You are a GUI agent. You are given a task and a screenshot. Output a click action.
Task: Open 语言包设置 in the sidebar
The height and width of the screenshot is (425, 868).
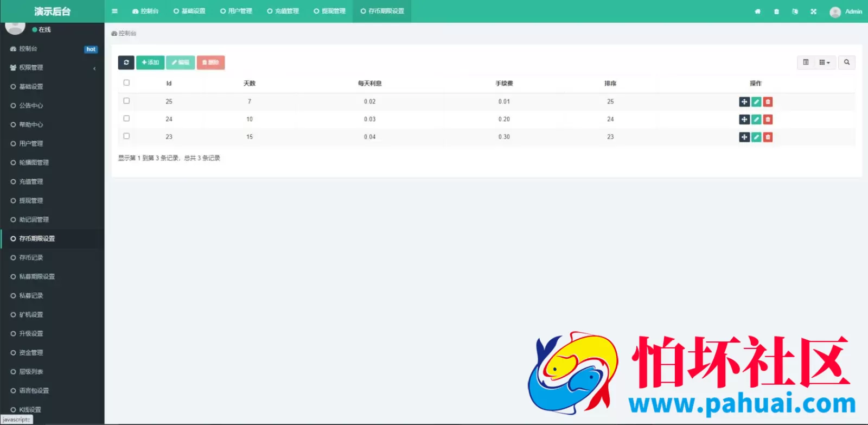point(52,391)
